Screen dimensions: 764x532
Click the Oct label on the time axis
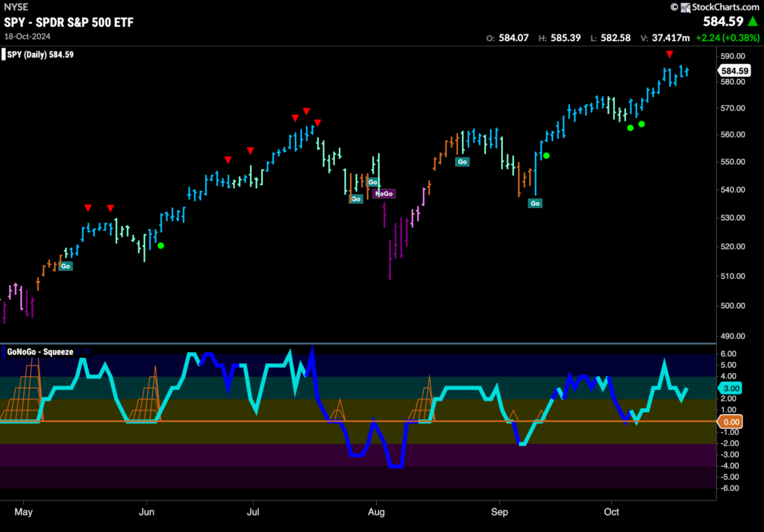(x=611, y=512)
